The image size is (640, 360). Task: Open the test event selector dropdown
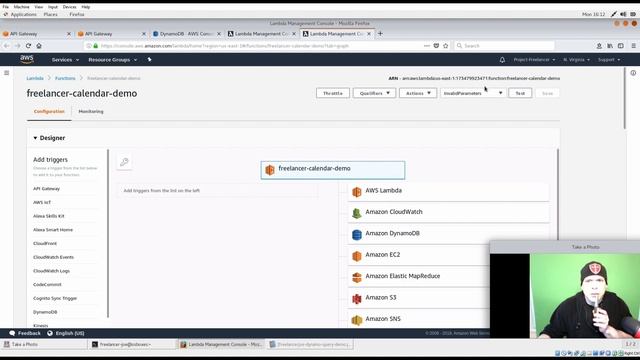[x=473, y=93]
